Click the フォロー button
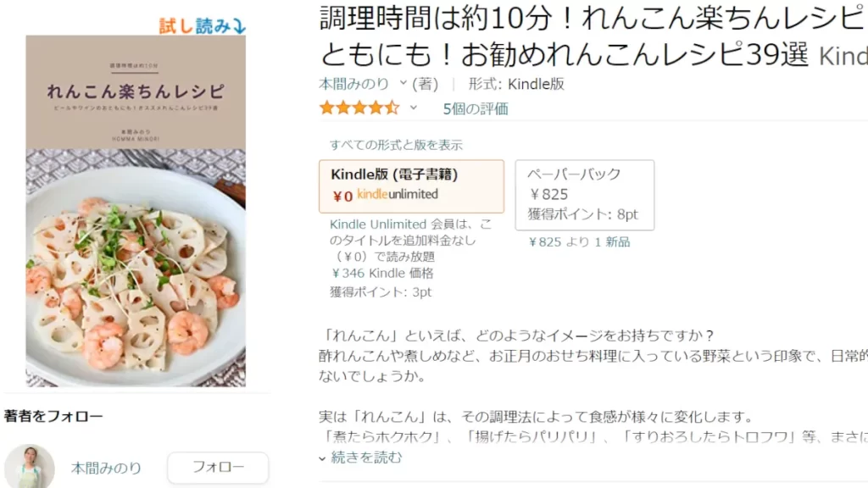This screenshot has width=868, height=488. (217, 467)
